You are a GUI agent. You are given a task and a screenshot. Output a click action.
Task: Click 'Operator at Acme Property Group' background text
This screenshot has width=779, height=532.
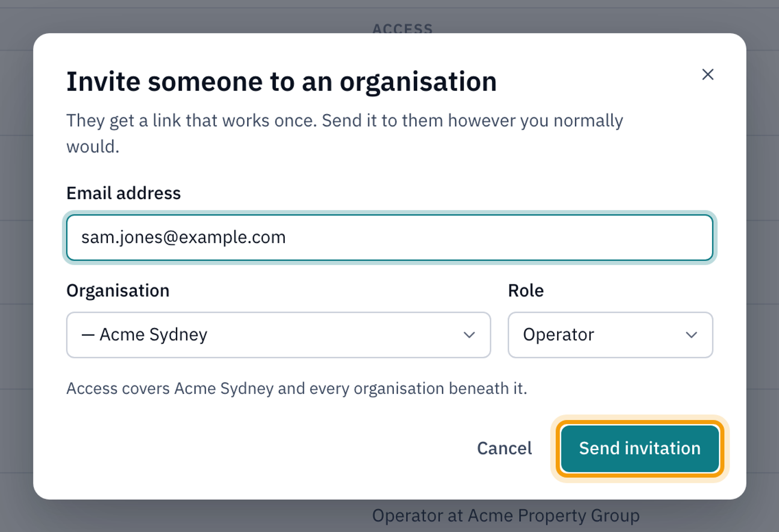[x=506, y=516]
